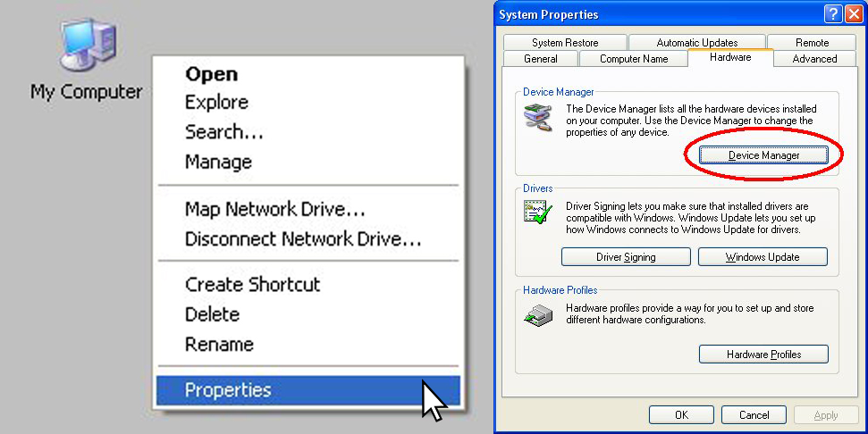Choose Map Network Drive... menu entry
868x434 pixels.
(309, 209)
